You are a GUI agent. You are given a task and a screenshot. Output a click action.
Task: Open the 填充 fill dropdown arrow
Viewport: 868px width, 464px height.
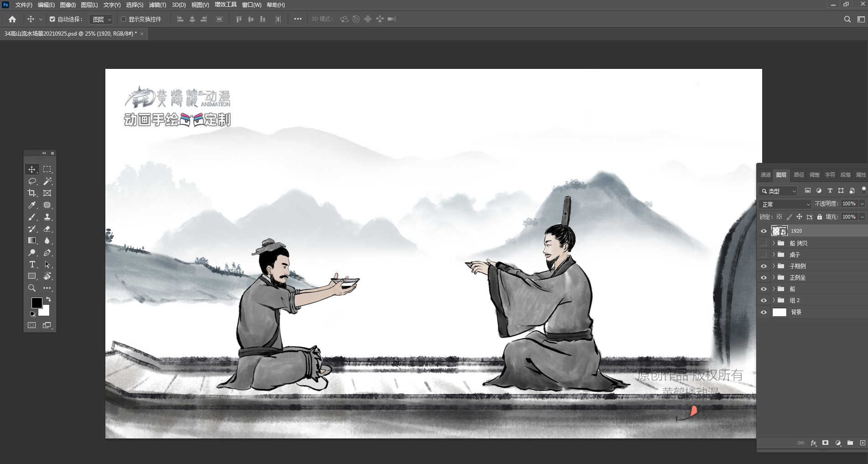coord(862,217)
